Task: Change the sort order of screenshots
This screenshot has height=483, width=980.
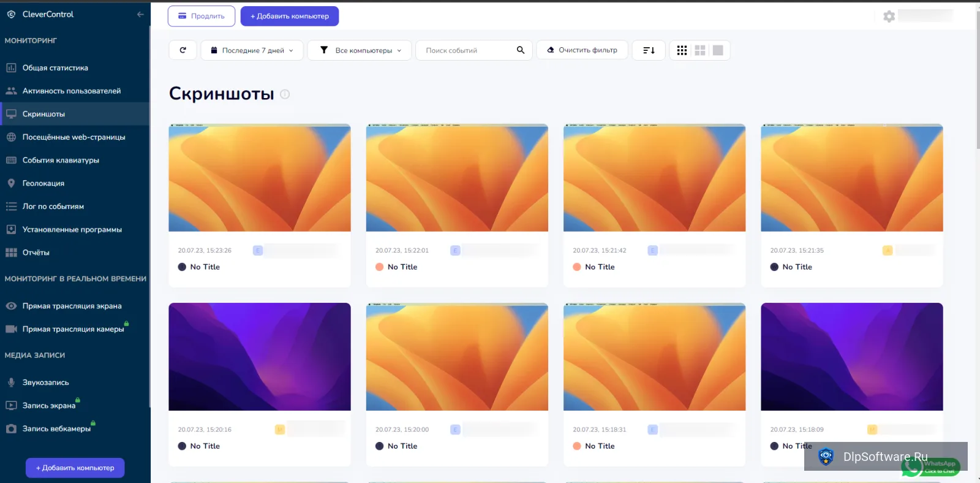Action: point(649,50)
